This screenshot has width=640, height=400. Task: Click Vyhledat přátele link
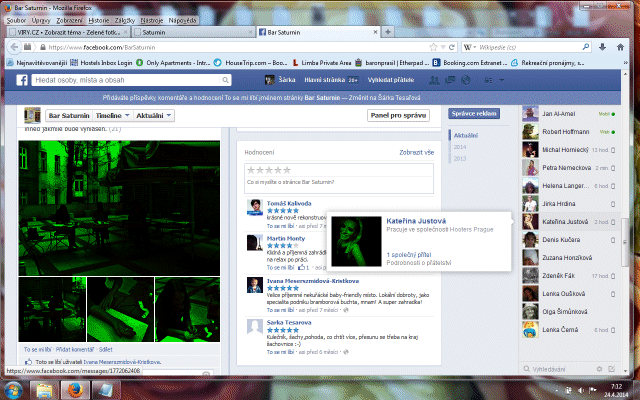click(x=391, y=80)
